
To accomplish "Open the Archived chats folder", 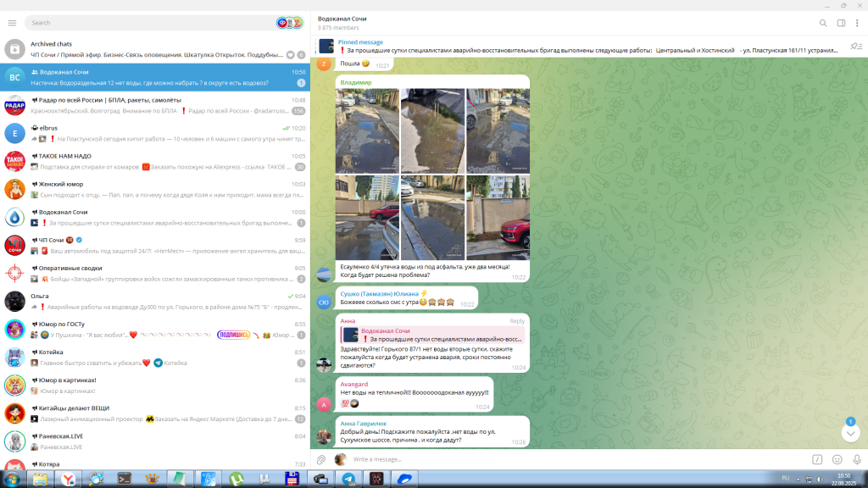I will 157,49.
